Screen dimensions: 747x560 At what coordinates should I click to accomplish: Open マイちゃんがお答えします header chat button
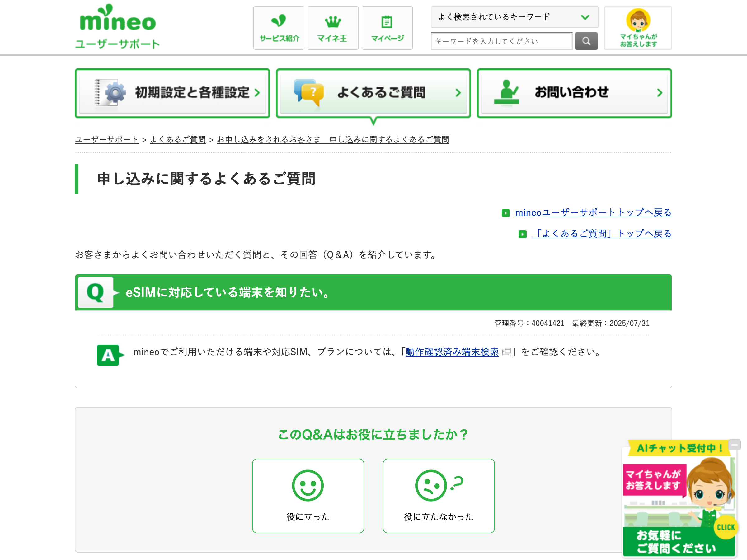point(638,28)
